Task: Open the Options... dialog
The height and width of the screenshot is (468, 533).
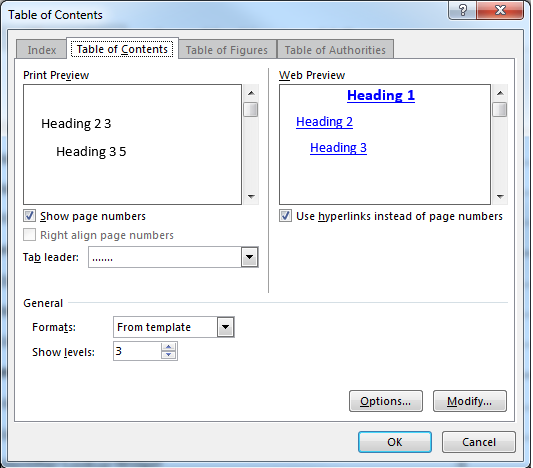Action: pyautogui.click(x=386, y=401)
